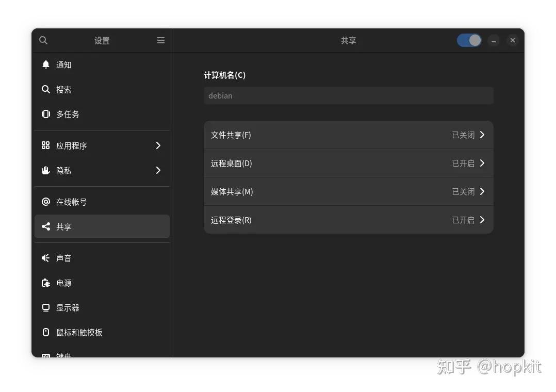Image resolution: width=556 pixels, height=392 pixels.
Task: Open the 远程桌面(D) row chevron
Action: pos(482,163)
